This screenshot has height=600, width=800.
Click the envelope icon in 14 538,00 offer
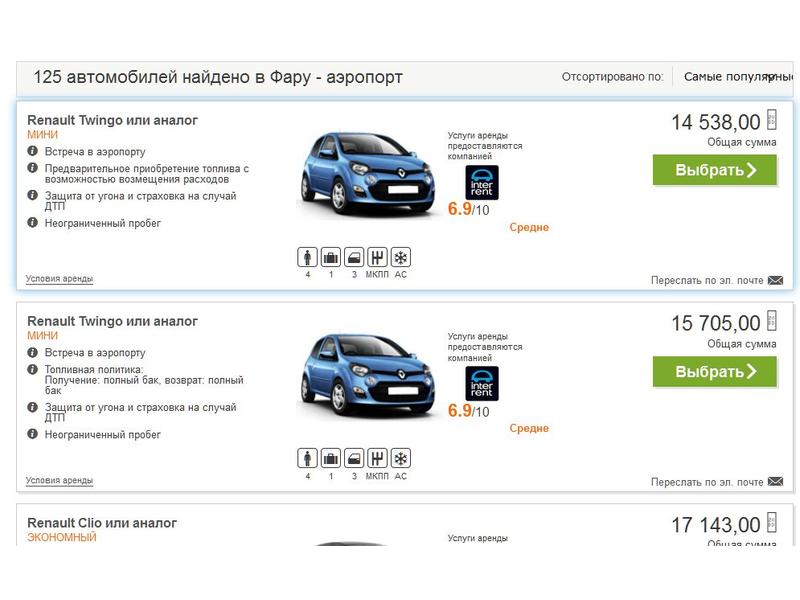pyautogui.click(x=776, y=280)
